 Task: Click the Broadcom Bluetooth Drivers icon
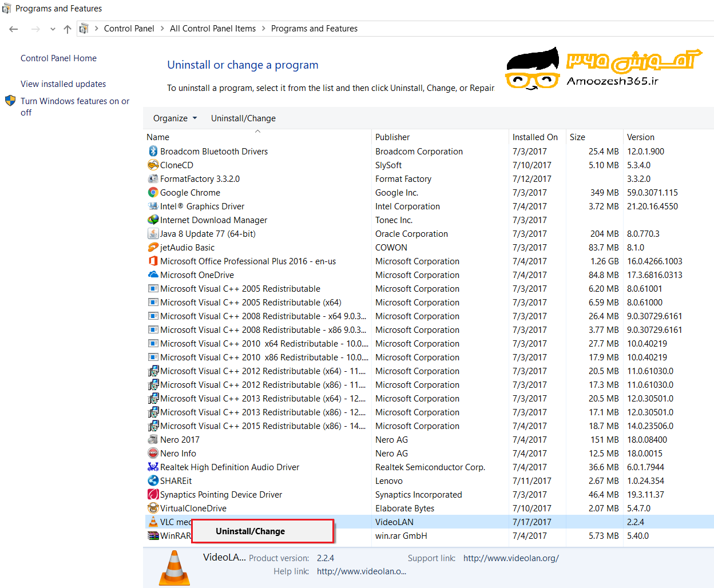coord(153,151)
